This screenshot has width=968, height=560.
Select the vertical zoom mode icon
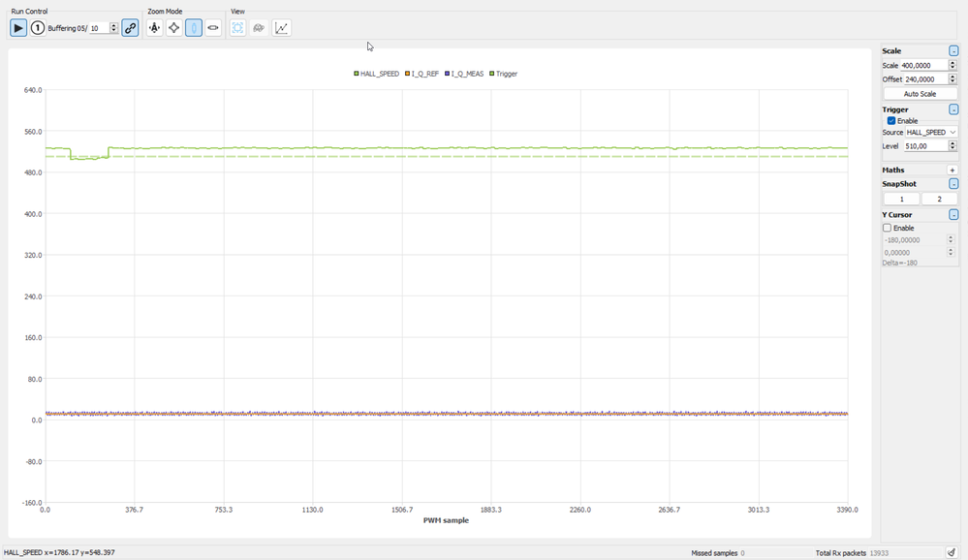(194, 28)
